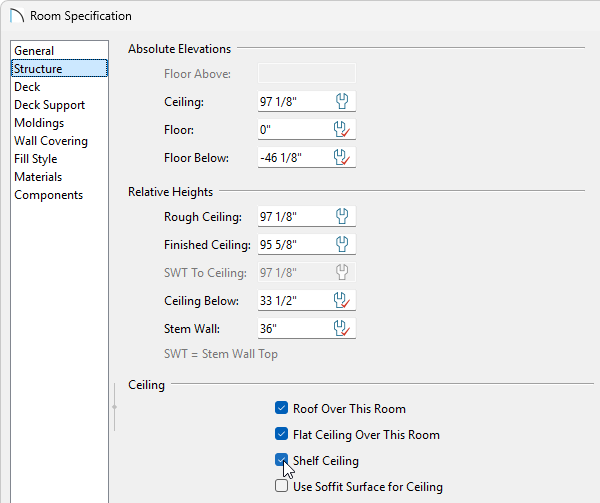Click the Relative Heights section heading
The image size is (600, 503).
coord(170,192)
